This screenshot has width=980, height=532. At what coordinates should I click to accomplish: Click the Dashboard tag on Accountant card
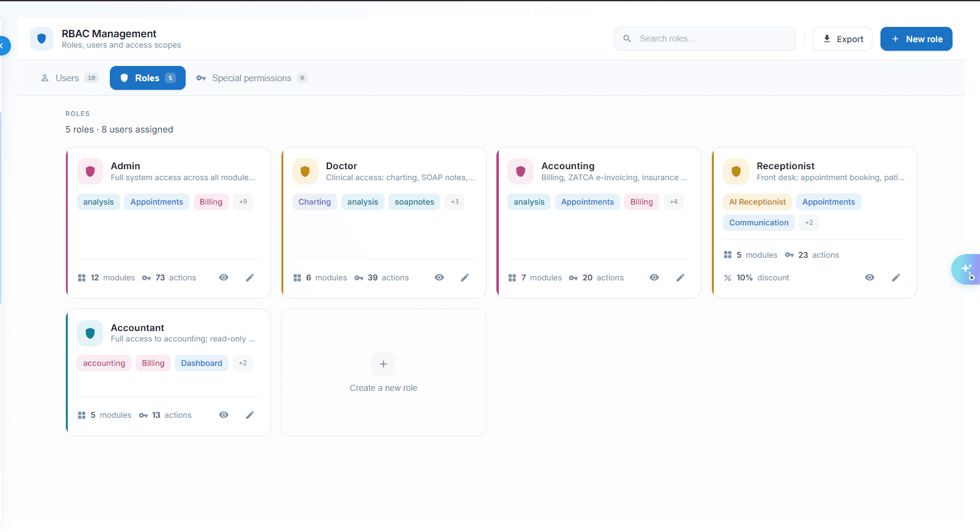tap(201, 363)
